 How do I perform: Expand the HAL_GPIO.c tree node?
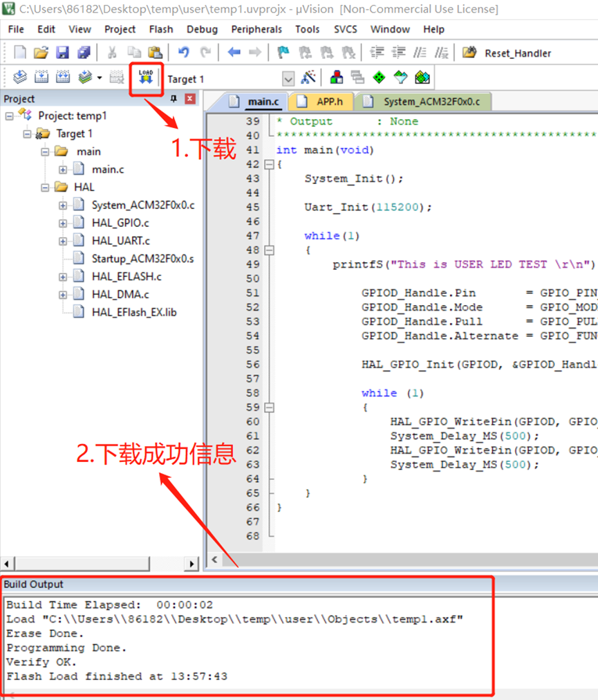[x=63, y=223]
